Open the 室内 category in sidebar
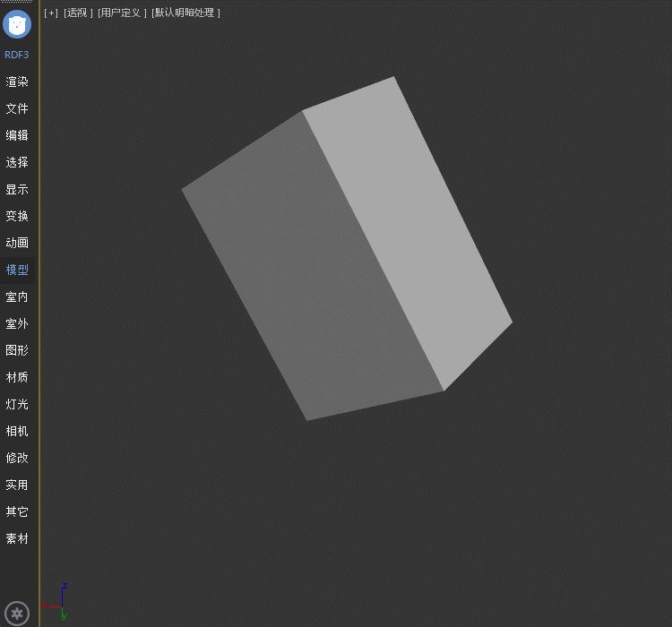The height and width of the screenshot is (627, 672). (x=17, y=296)
